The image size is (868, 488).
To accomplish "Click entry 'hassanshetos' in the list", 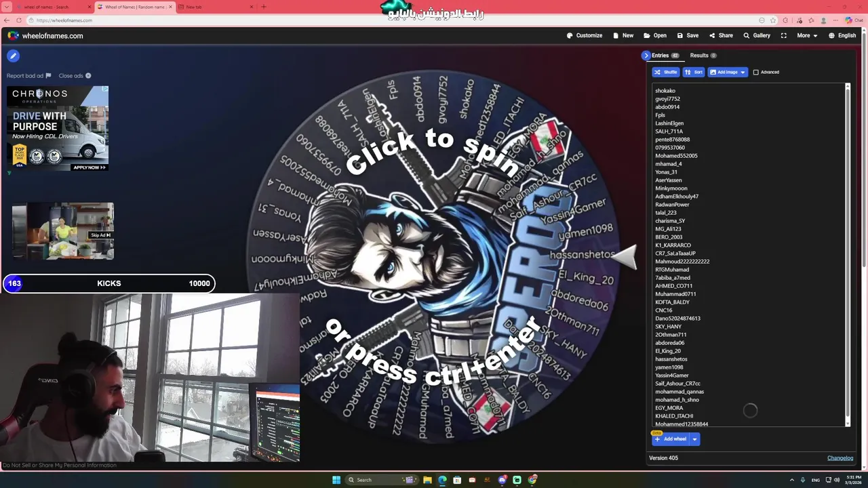I will click(671, 359).
